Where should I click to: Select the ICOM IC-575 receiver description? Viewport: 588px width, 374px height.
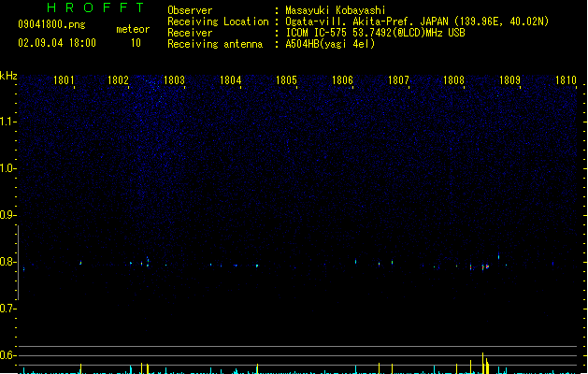tap(375, 33)
